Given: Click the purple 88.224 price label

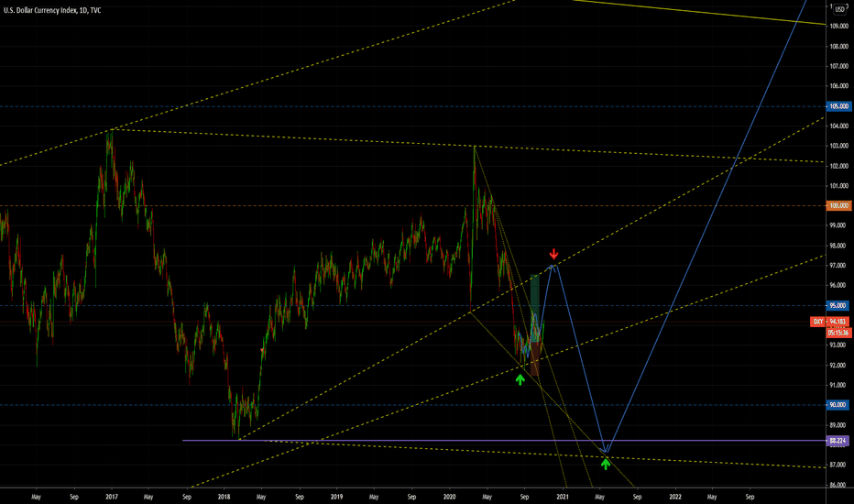Looking at the screenshot, I should [x=838, y=440].
